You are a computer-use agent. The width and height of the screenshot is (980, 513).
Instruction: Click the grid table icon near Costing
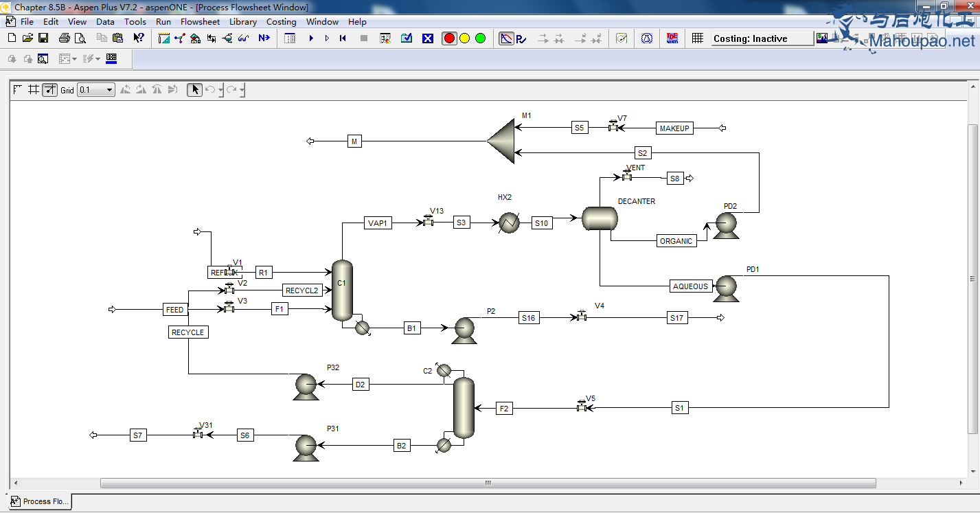698,38
